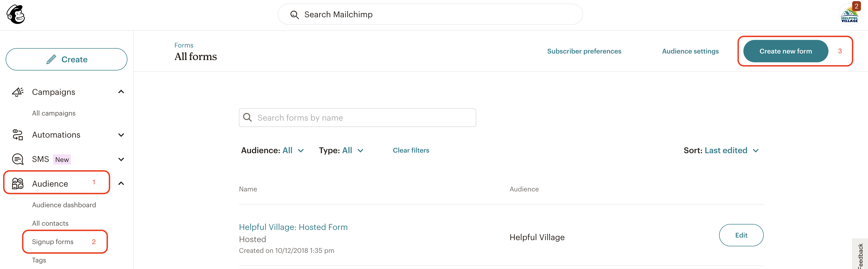Click the SMS chat bubble icon
Screen dimensions: 868x269
(x=18, y=159)
